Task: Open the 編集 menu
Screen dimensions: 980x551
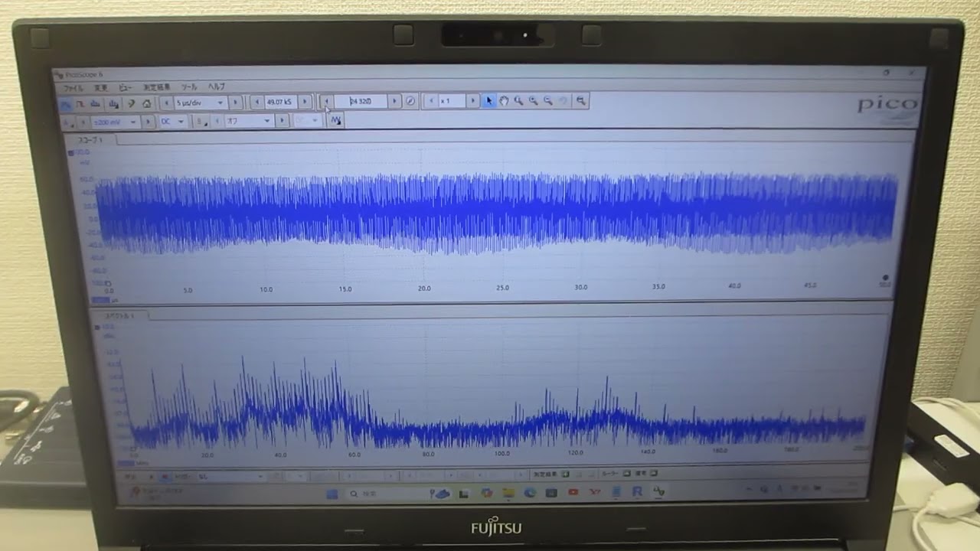Action: (101, 88)
